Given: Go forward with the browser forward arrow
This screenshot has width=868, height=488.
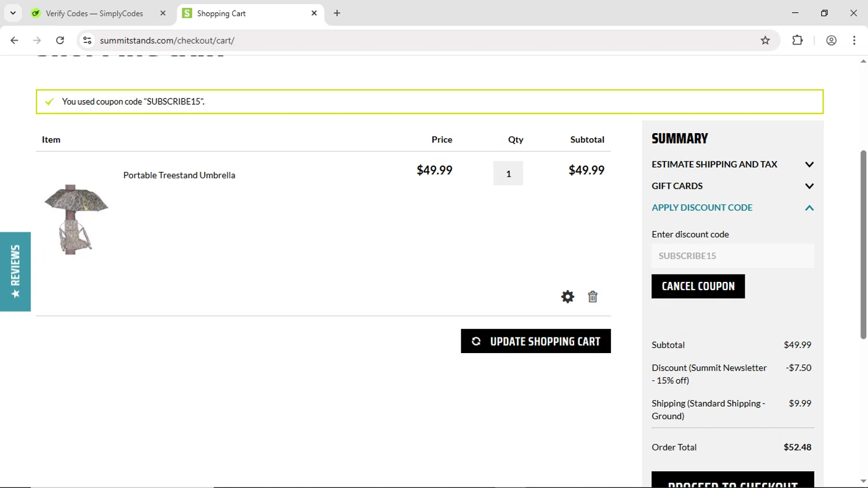Looking at the screenshot, I should (x=37, y=41).
